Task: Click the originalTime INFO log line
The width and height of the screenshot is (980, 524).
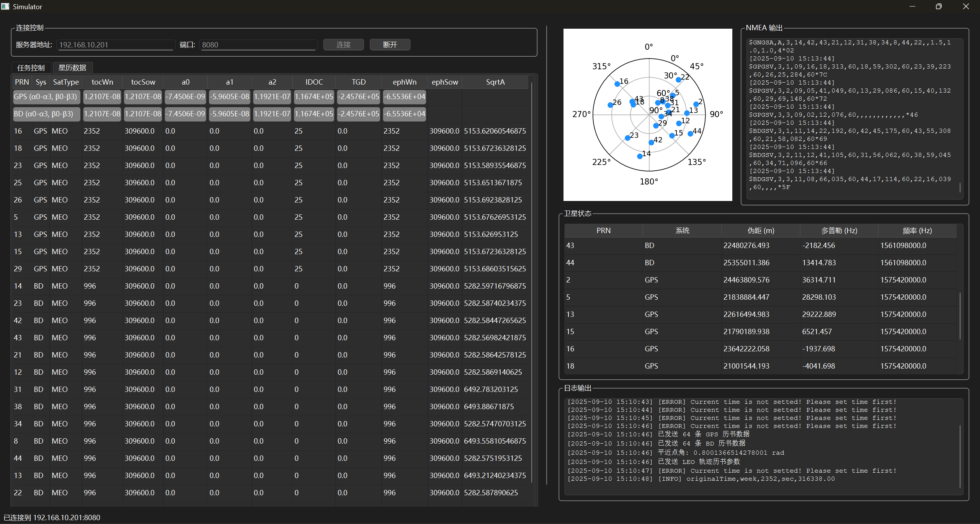Action: coord(701,479)
